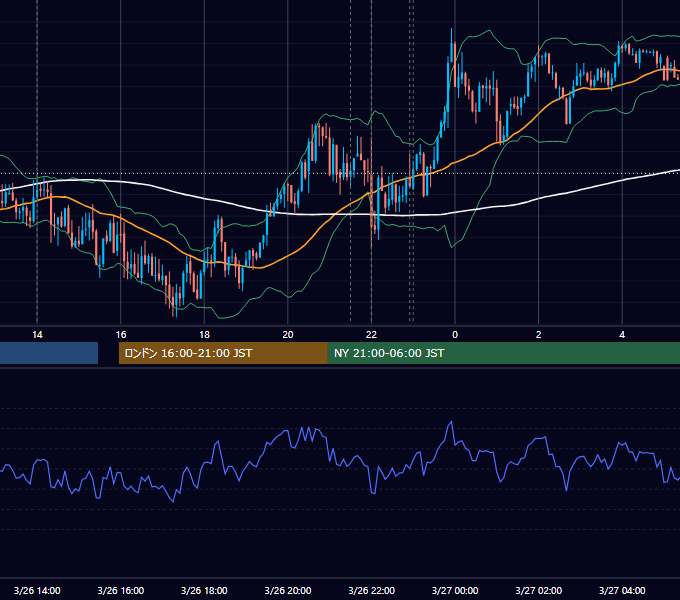The height and width of the screenshot is (600, 680).
Task: Click the NY 21:00-06:00 JST session bar
Action: [504, 353]
